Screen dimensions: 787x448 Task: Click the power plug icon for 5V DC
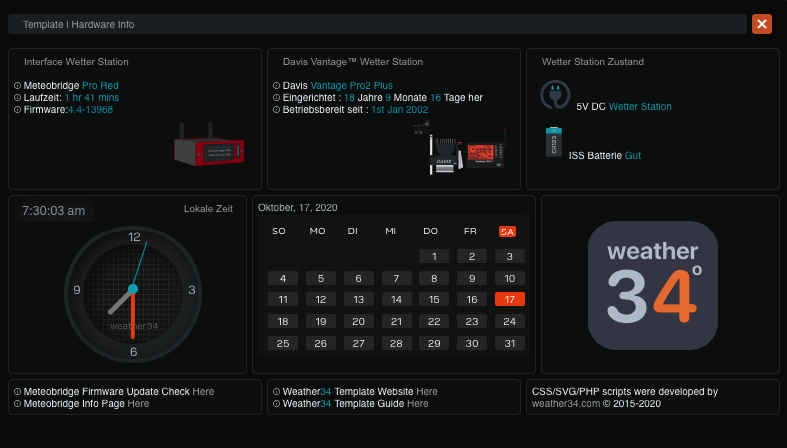[555, 95]
